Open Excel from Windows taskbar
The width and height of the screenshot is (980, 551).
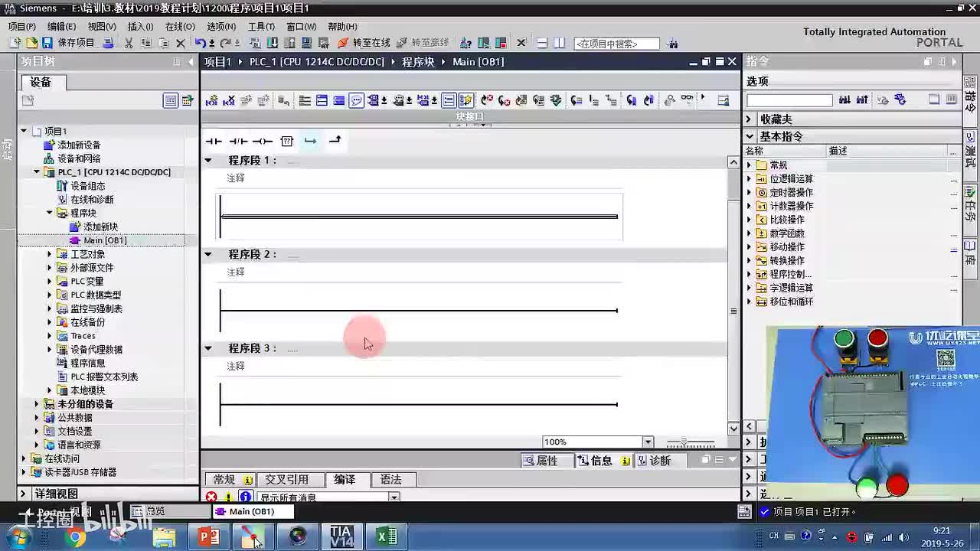coord(387,536)
